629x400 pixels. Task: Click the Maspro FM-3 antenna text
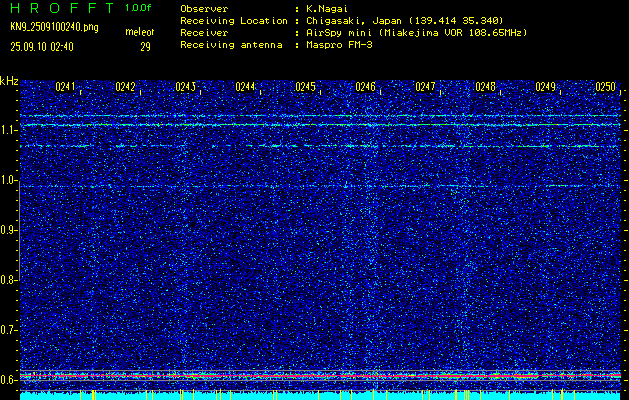[339, 45]
